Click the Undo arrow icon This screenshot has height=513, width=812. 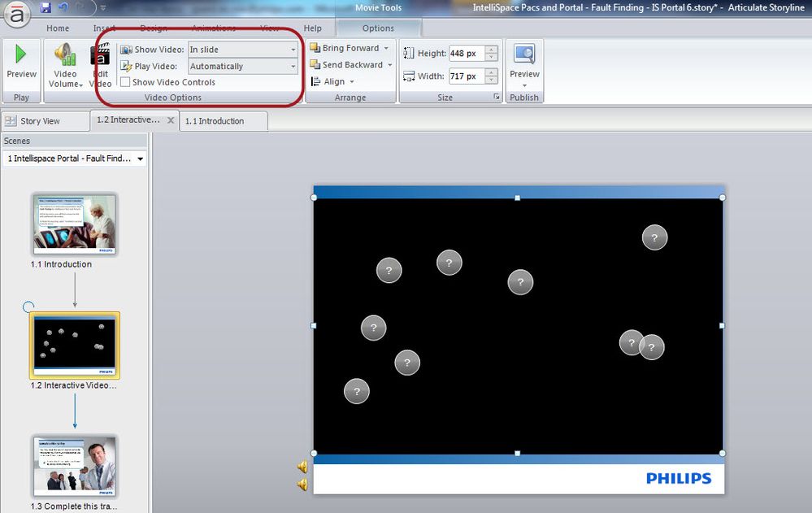tap(63, 7)
